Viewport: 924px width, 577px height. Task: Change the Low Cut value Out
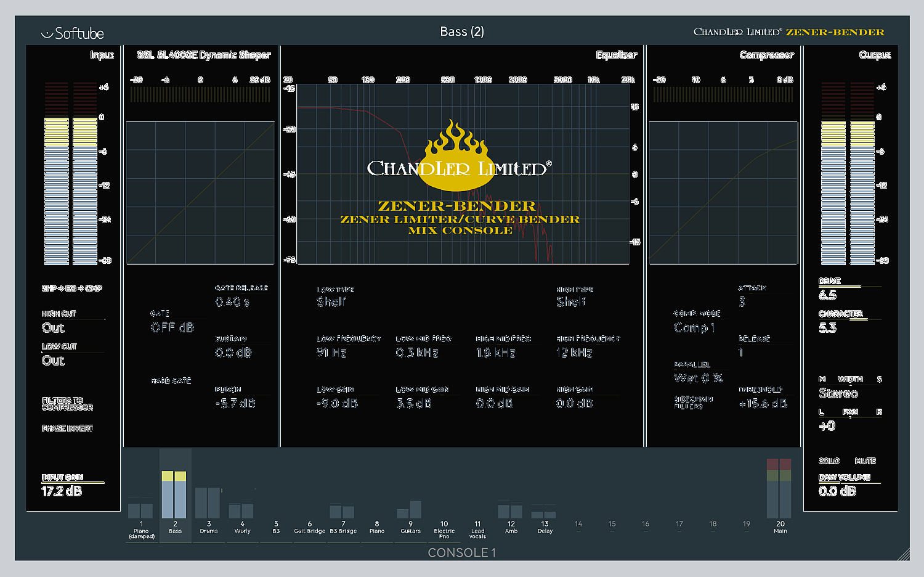pyautogui.click(x=53, y=361)
